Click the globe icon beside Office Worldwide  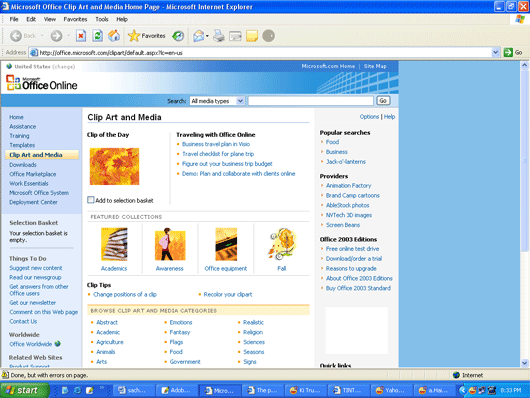58,344
